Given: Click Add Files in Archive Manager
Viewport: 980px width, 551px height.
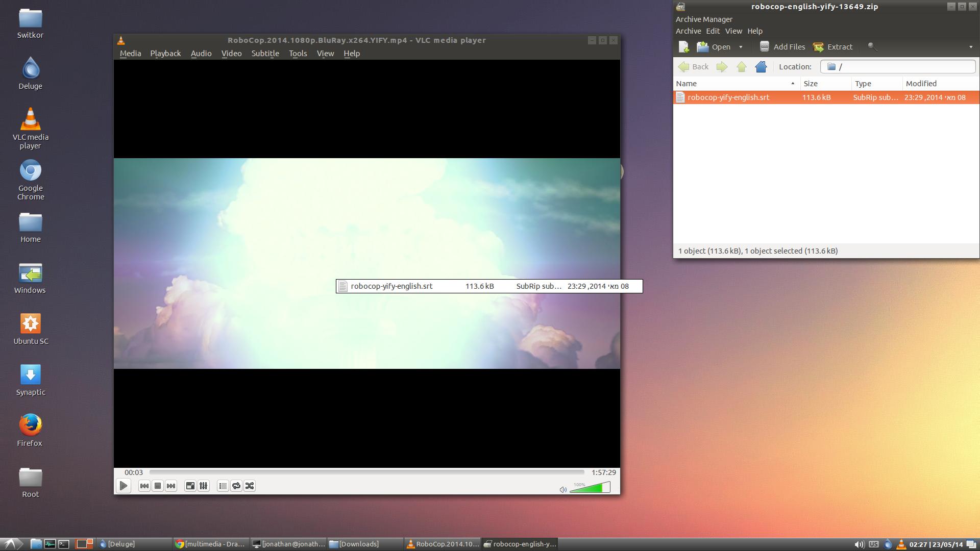Looking at the screenshot, I should click(x=782, y=47).
